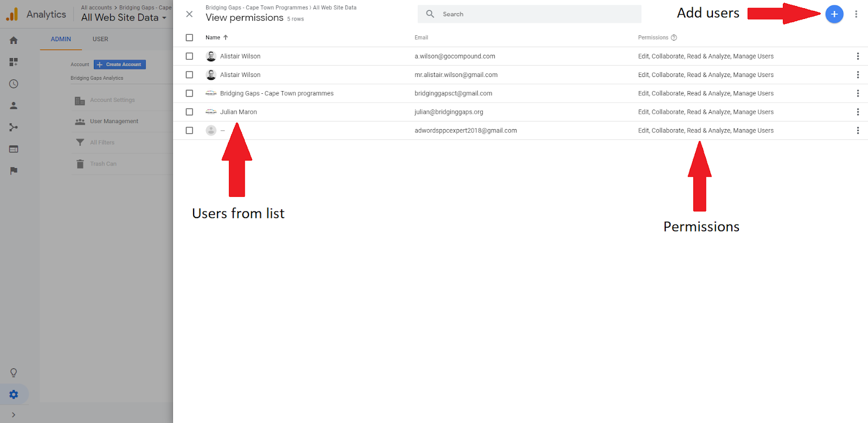The height and width of the screenshot is (423, 868).
Task: Open the Home icon in left sidebar
Action: click(x=14, y=40)
